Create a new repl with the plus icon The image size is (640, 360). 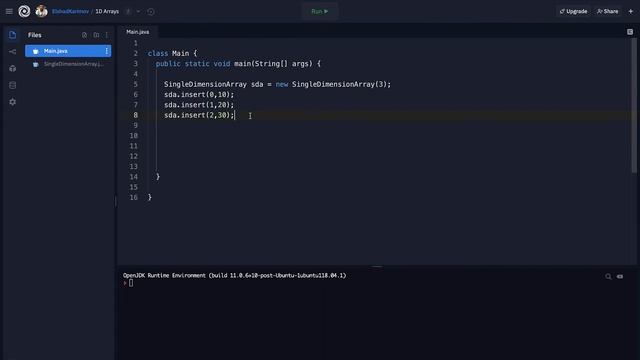(631, 11)
